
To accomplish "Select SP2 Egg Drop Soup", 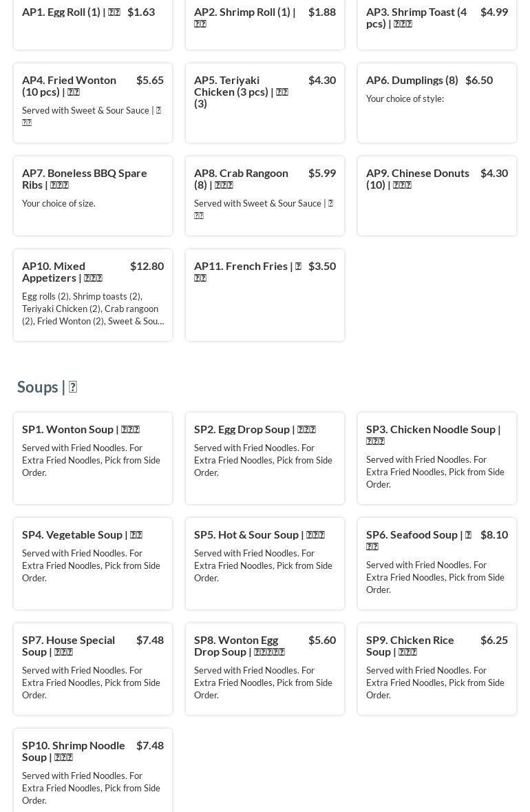I will 264,458.
